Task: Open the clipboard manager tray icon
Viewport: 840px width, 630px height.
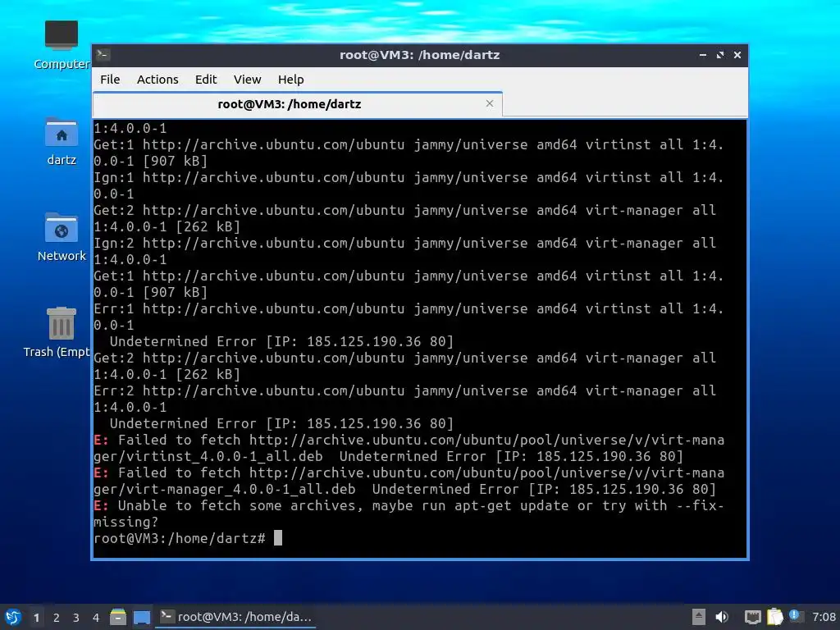Action: [x=774, y=617]
